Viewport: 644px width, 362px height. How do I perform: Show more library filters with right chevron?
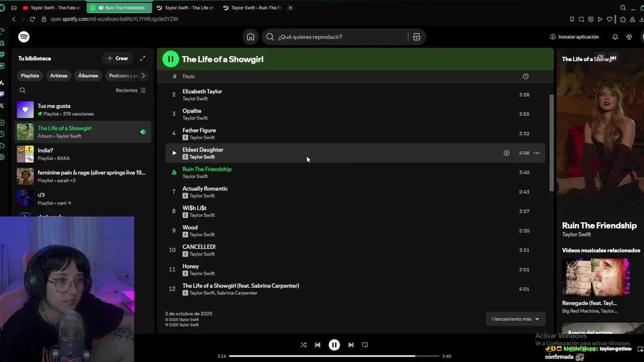[143, 75]
